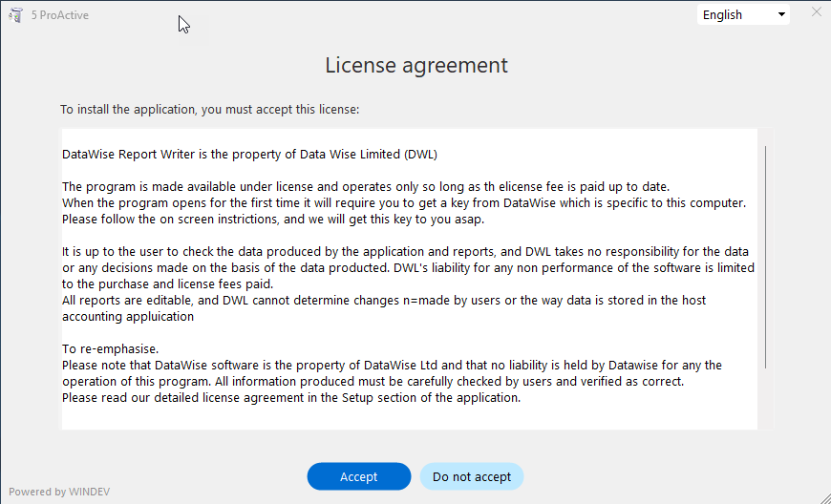Viewport: 831px width, 504px height.
Task: Open the English language combo box
Action: pos(743,15)
